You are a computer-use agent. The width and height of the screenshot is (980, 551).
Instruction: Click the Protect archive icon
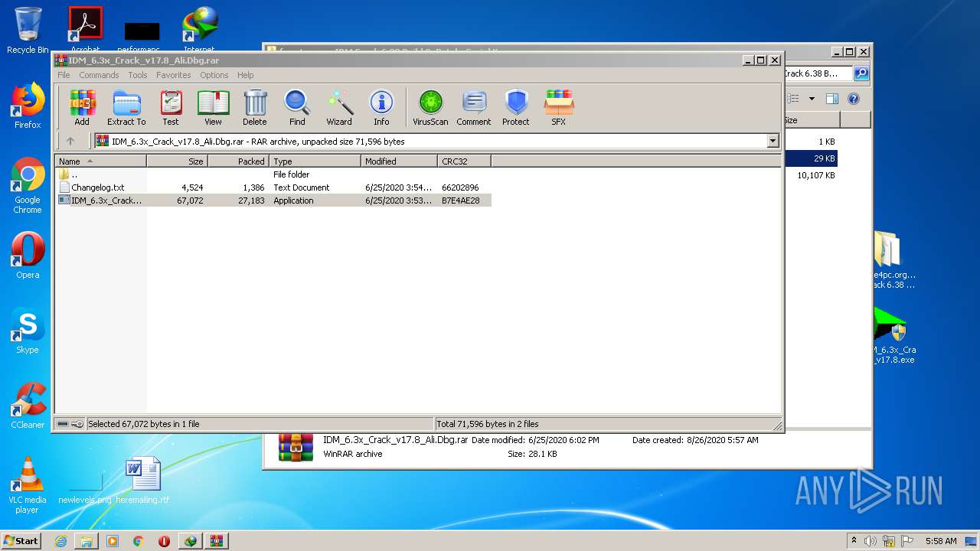pyautogui.click(x=516, y=107)
